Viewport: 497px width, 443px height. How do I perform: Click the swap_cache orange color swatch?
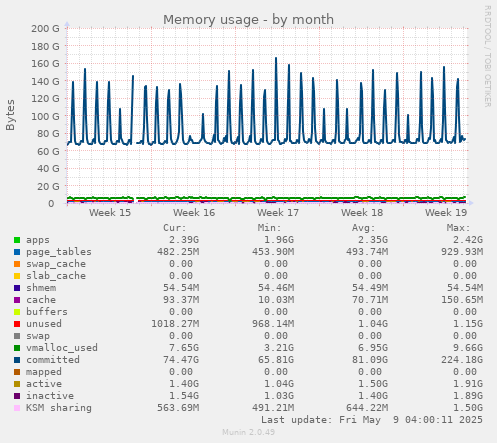tap(17, 264)
